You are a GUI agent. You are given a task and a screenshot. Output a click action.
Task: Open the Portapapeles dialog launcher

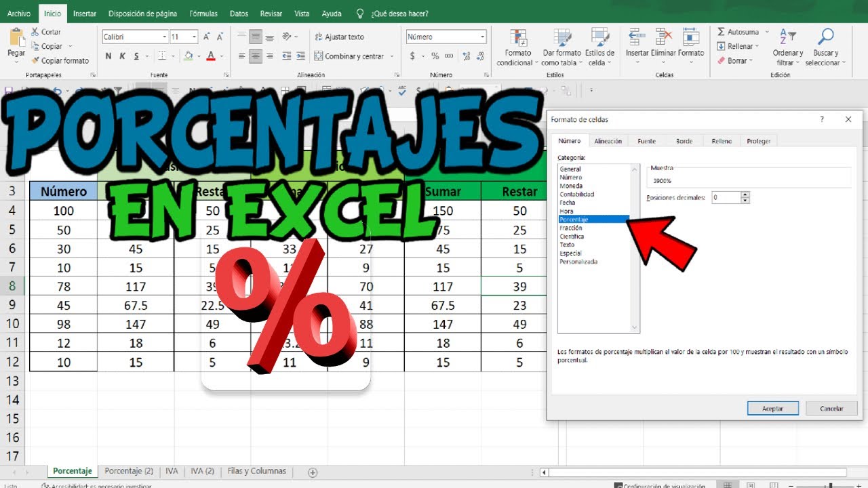[x=93, y=75]
